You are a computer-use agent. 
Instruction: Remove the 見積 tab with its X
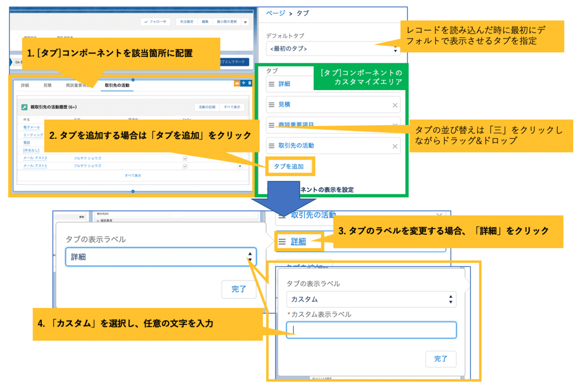point(395,105)
